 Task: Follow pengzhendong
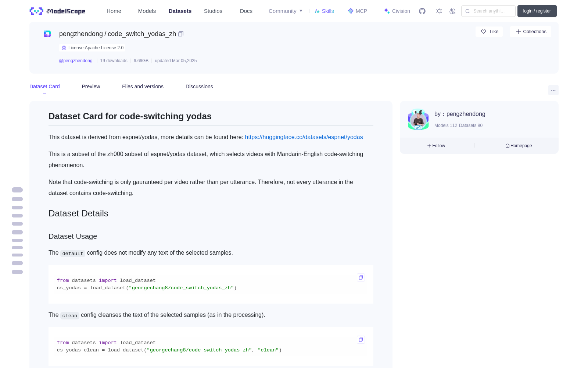436,146
